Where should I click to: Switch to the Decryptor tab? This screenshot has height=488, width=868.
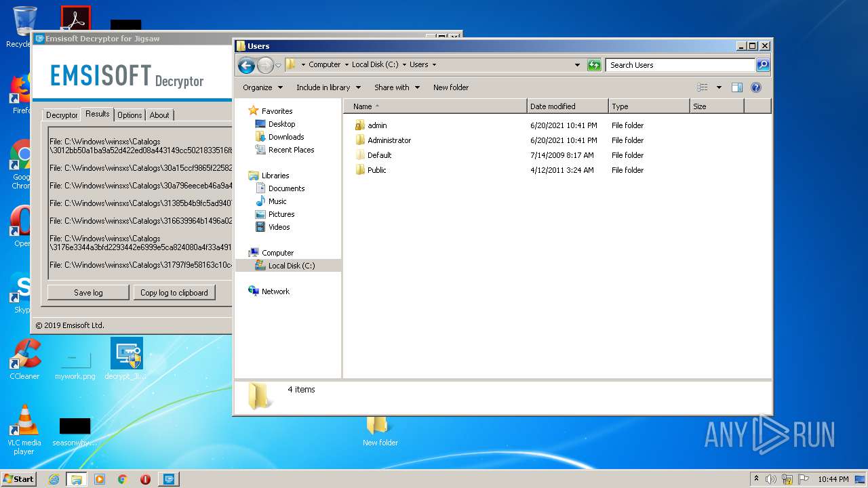click(x=62, y=115)
